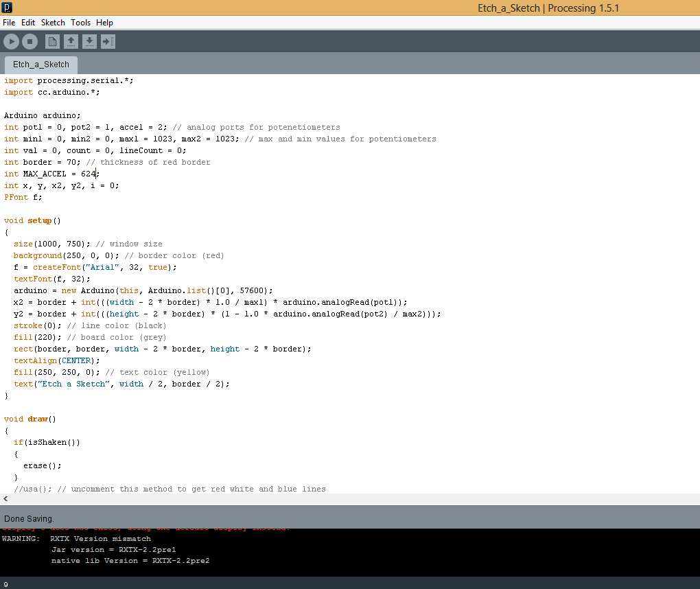Viewport: 700px width, 589px height.
Task: Click the void setup() function line
Action: point(32,220)
